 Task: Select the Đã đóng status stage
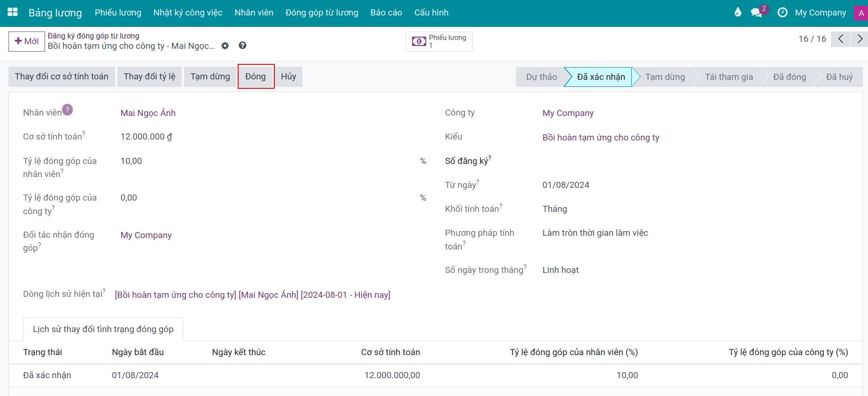pos(789,77)
